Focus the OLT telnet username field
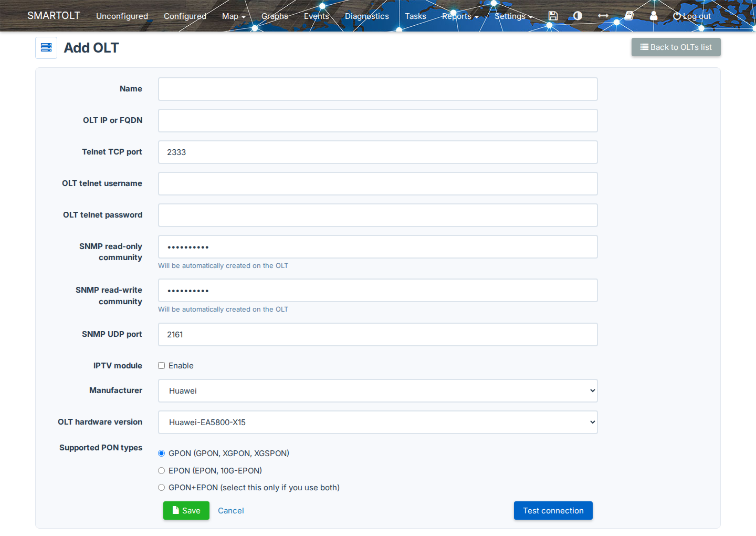Viewport: 756px width, 536px height. tap(378, 184)
